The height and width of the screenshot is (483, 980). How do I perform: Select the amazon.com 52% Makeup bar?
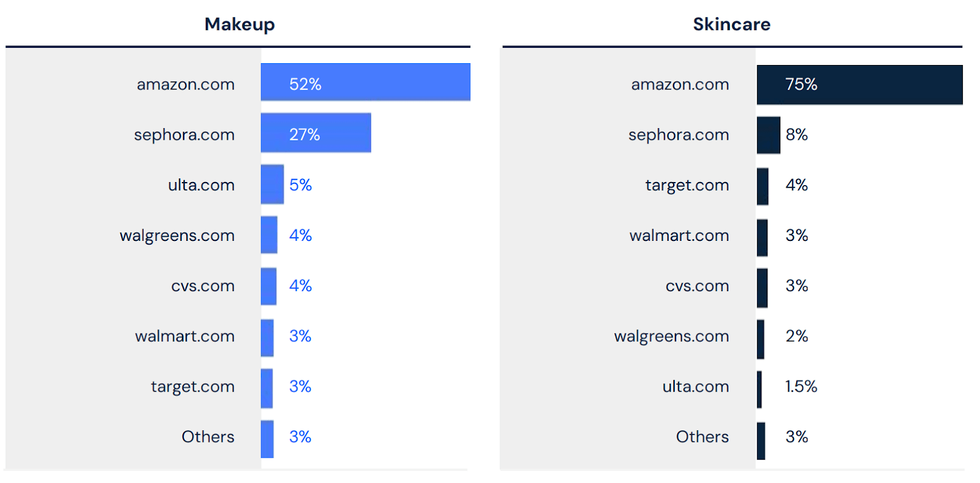[x=366, y=82]
